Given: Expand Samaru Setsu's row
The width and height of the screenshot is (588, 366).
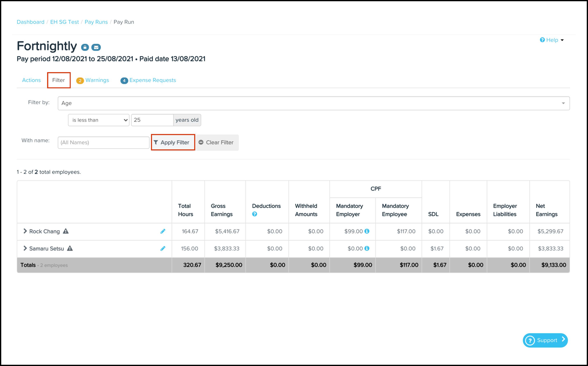Looking at the screenshot, I should pos(25,248).
